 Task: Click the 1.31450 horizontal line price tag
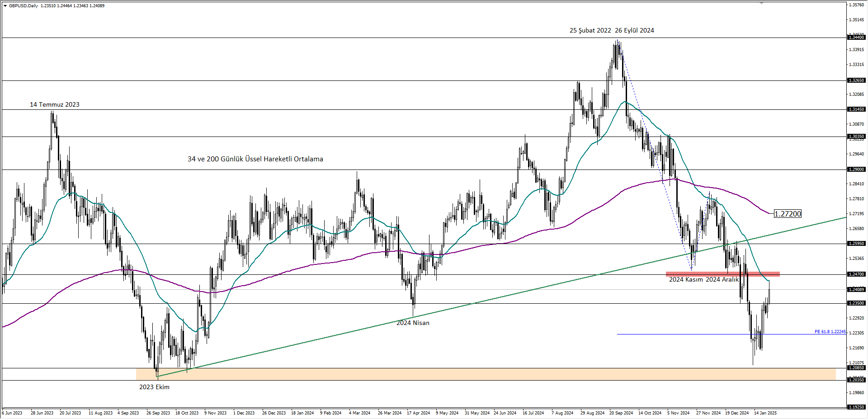[856, 109]
